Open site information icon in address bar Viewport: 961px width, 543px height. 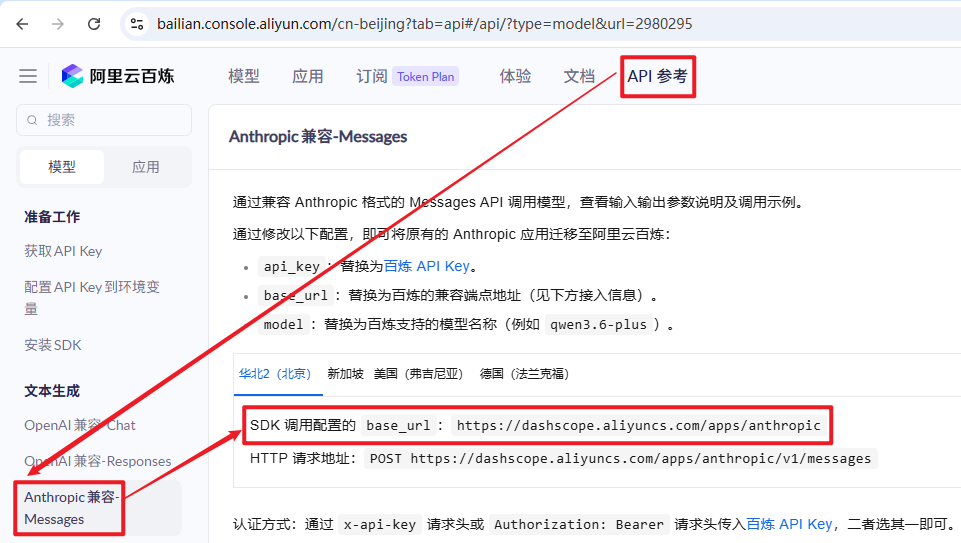point(137,24)
